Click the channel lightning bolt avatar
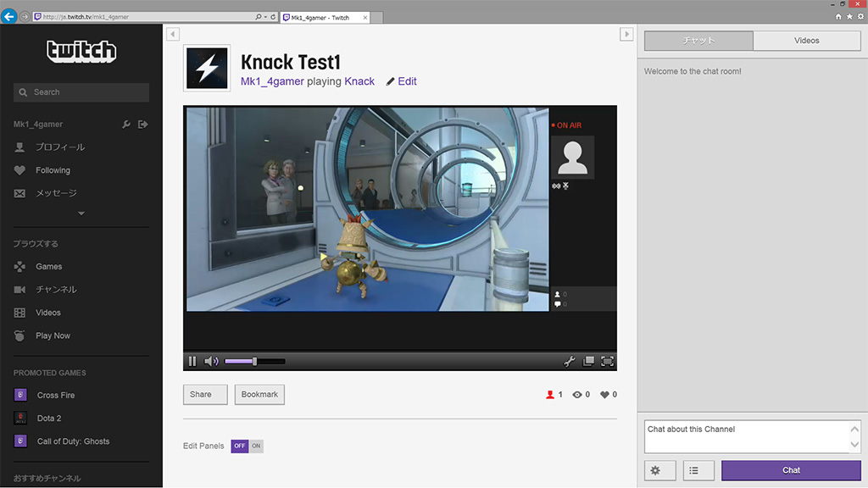This screenshot has width=868, height=488. click(x=207, y=68)
